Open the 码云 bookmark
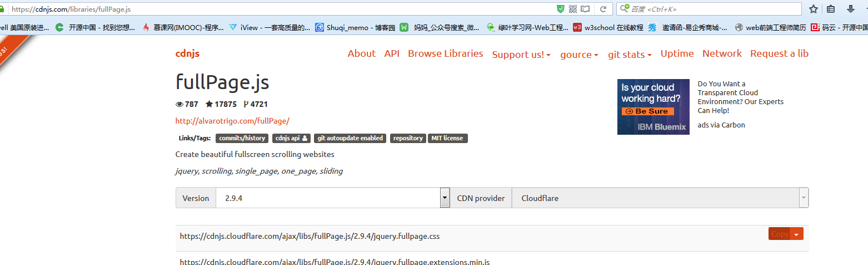 pyautogui.click(x=839, y=27)
